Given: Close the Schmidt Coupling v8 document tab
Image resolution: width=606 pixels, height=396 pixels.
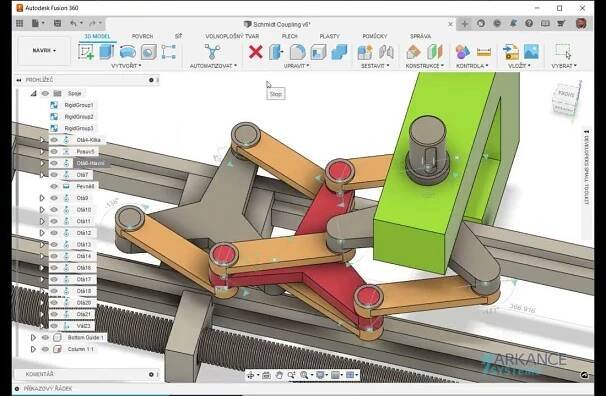Looking at the screenshot, I should [x=450, y=24].
